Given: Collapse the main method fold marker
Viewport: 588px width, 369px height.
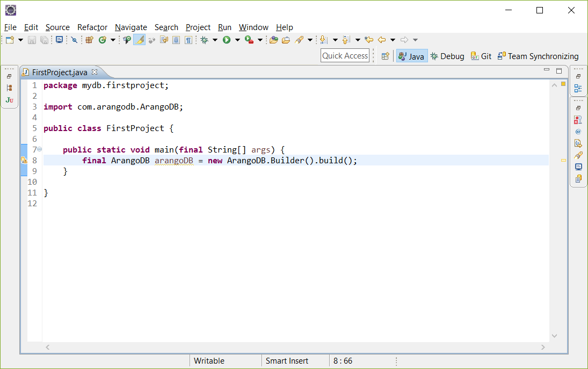Looking at the screenshot, I should pyautogui.click(x=39, y=149).
